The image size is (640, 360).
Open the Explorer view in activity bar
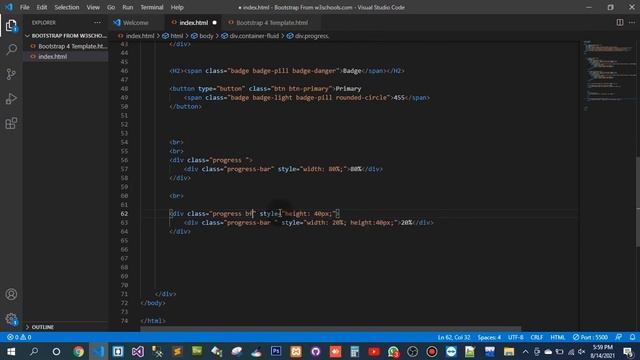coord(11,25)
